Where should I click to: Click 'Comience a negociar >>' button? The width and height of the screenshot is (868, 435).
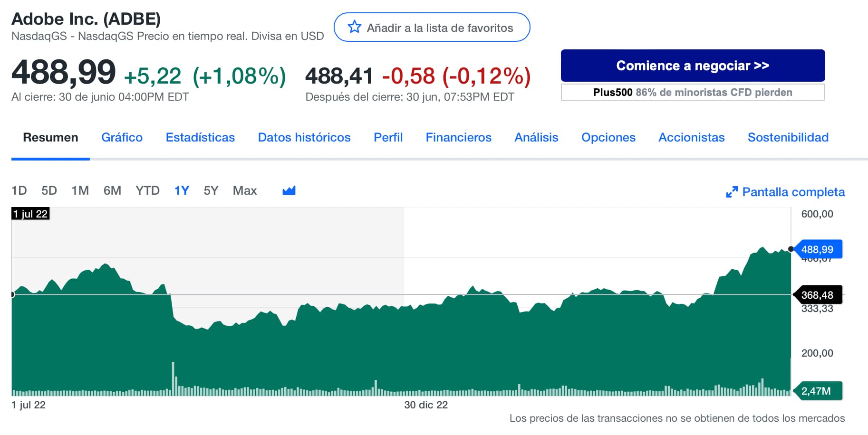[693, 66]
